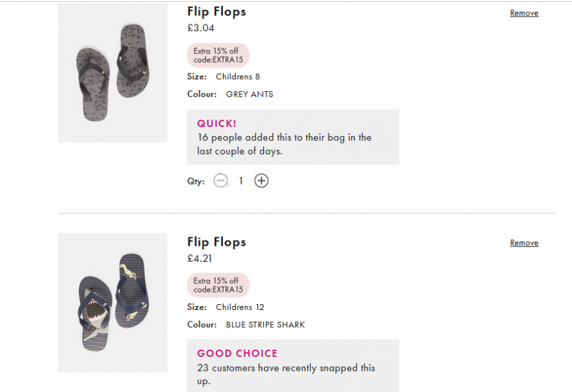This screenshot has width=572, height=392.
Task: Select the £4.21 price text
Action: 200,258
